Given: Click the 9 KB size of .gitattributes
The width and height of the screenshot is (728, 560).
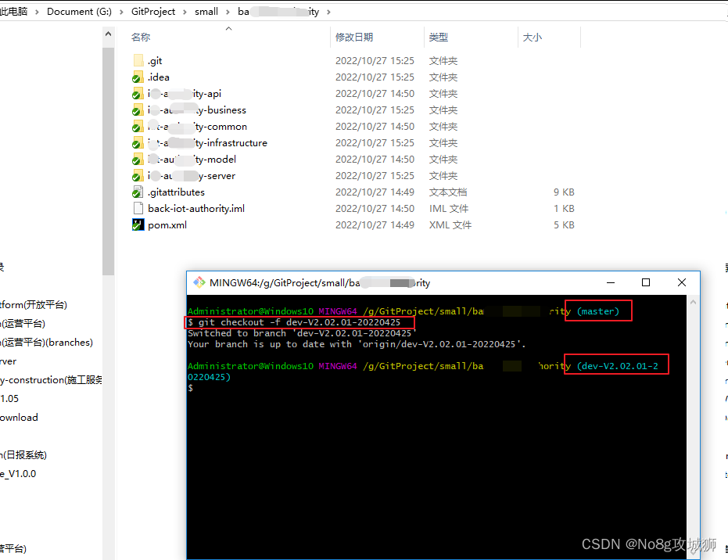Looking at the screenshot, I should tap(564, 192).
